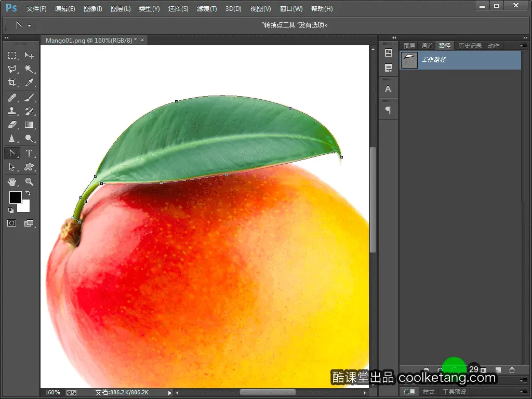Viewport: 532px width, 399px height.
Task: Select the Hand tool
Action: coord(12,182)
